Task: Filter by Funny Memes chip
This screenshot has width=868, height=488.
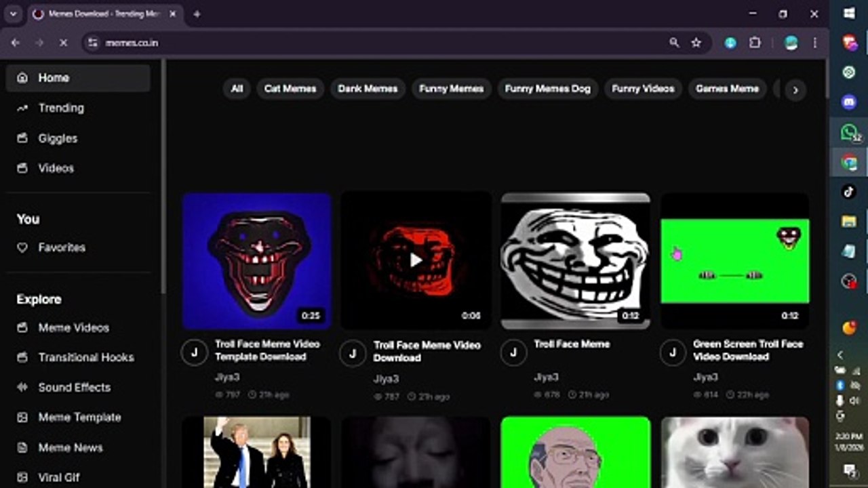Action: pyautogui.click(x=452, y=89)
